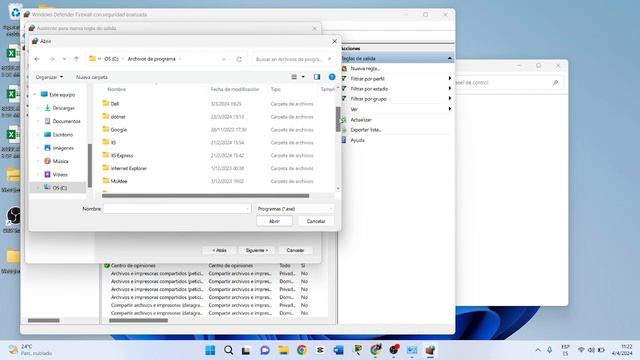Click Siguiente in the rule wizard
The image size is (640, 360).
(x=257, y=250)
